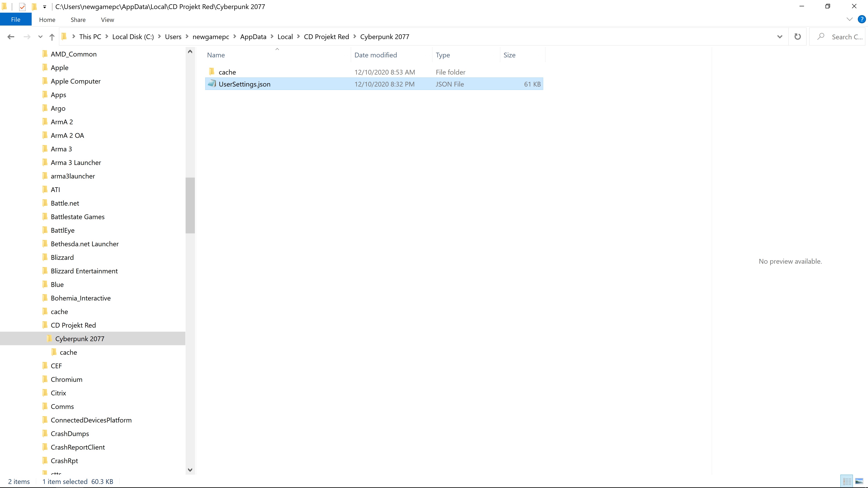
Task: Select Battlestate Games folder in navigation tree
Action: coord(78,217)
